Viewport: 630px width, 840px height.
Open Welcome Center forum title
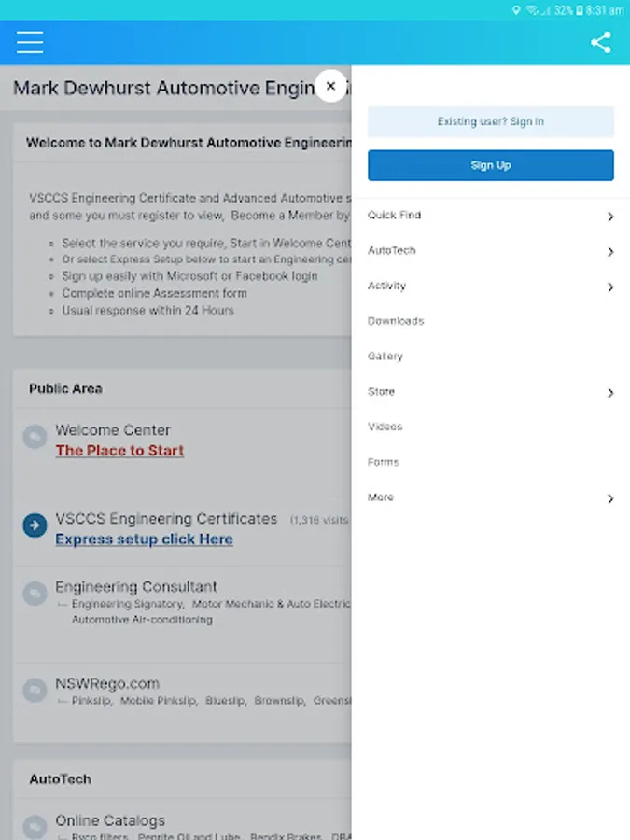[x=113, y=430]
